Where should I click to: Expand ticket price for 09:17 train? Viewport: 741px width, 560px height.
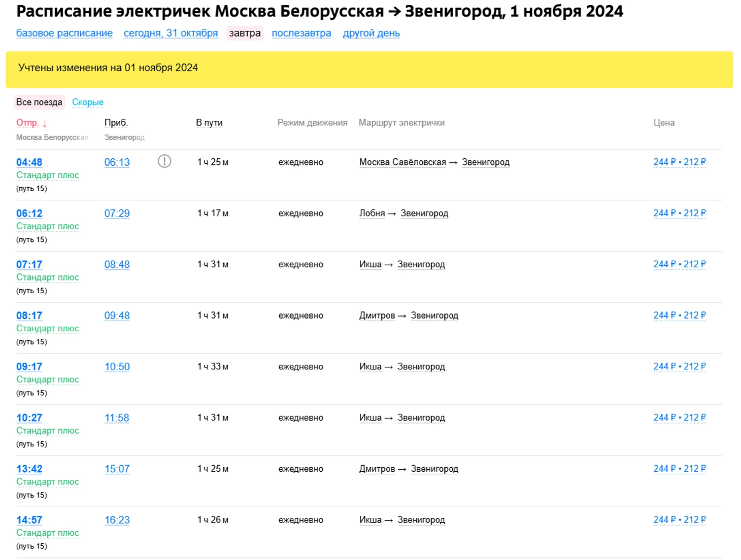point(679,366)
